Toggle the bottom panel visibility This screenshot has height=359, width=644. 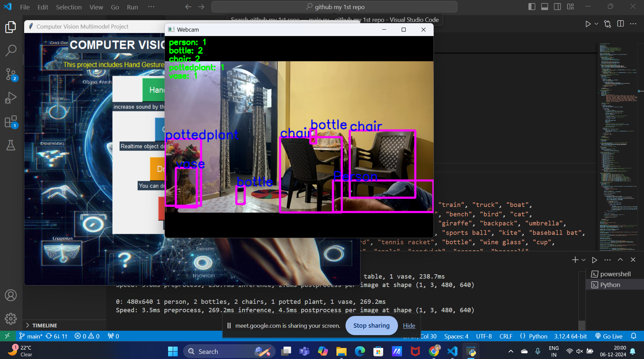coord(545,7)
